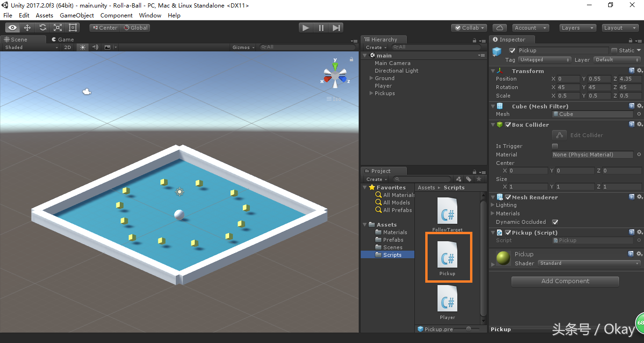Open the Tag dropdown Untagged
Image resolution: width=644 pixels, height=343 pixels.
(x=545, y=60)
